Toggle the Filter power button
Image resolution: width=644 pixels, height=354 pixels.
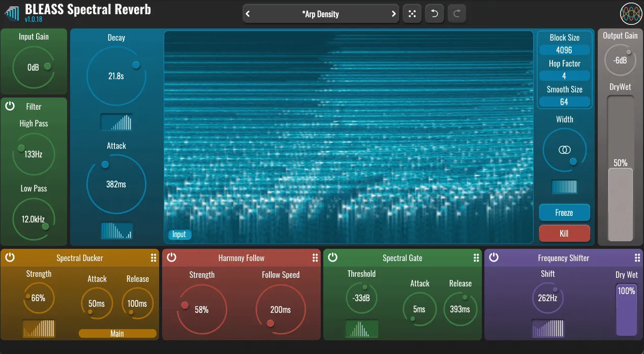coord(10,106)
